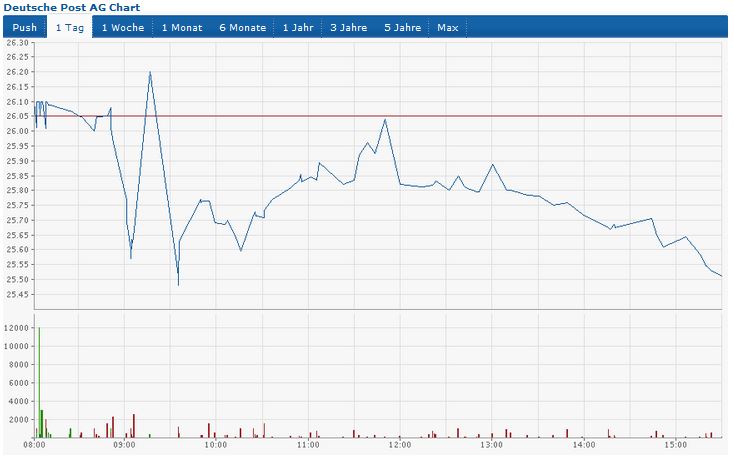Click the 8000 volume axis label
Screen dimensions: 734x463
click(x=19, y=365)
